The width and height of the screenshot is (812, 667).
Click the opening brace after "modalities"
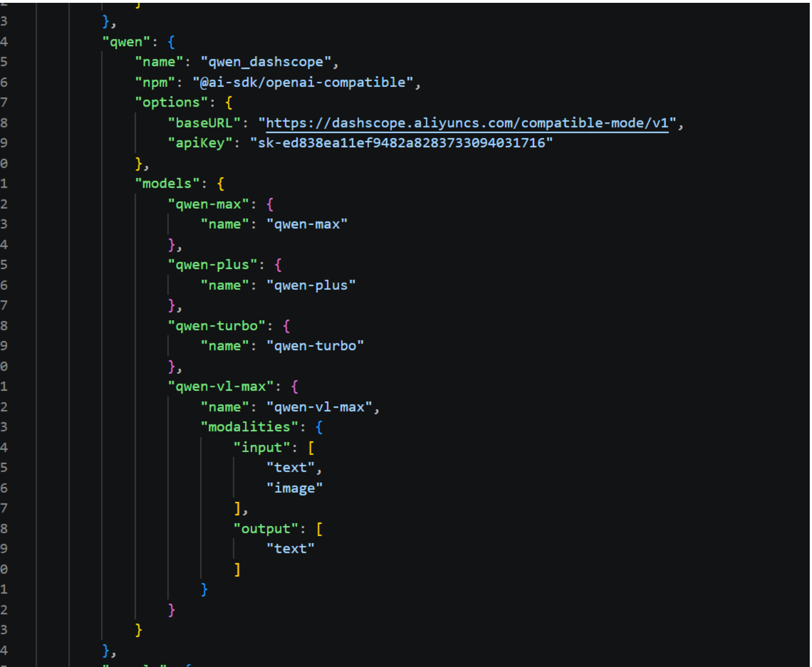pyautogui.click(x=319, y=427)
